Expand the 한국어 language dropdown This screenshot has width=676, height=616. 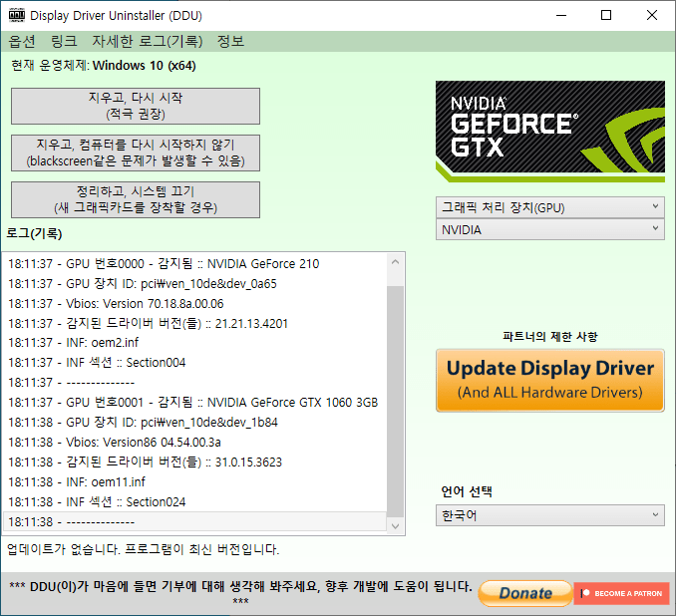pos(550,515)
